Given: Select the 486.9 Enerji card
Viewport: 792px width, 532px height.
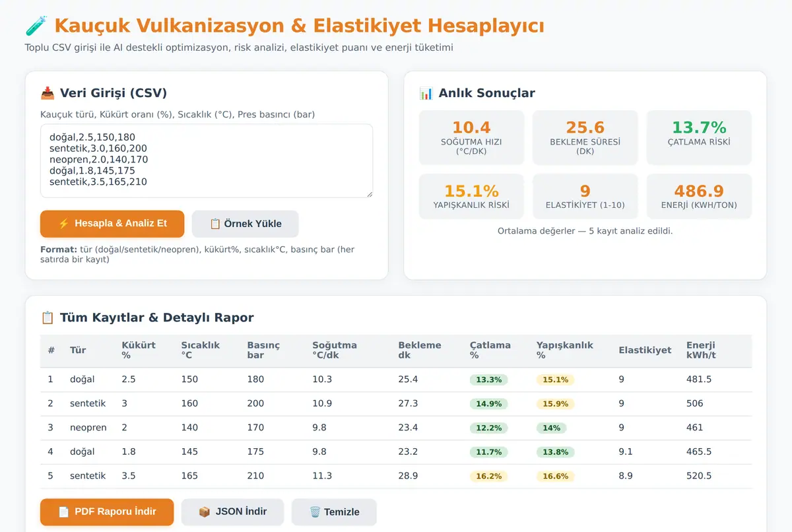Looking at the screenshot, I should point(699,196).
